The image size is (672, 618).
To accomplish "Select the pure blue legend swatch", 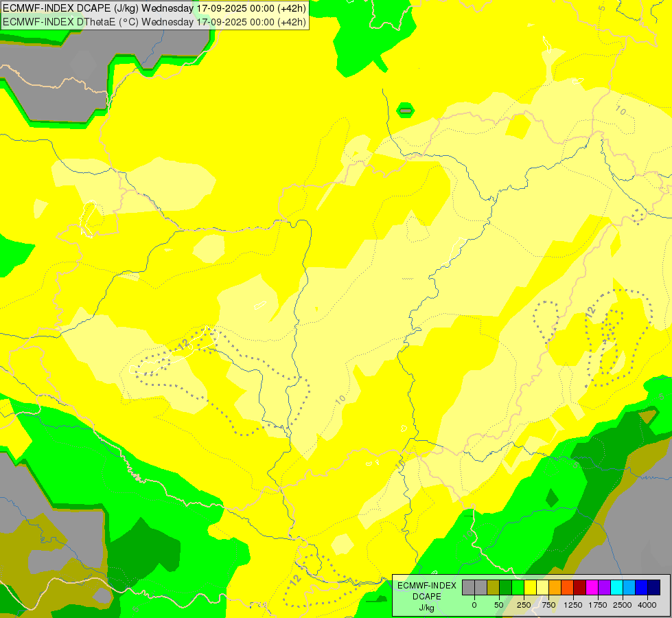I will 641,587.
